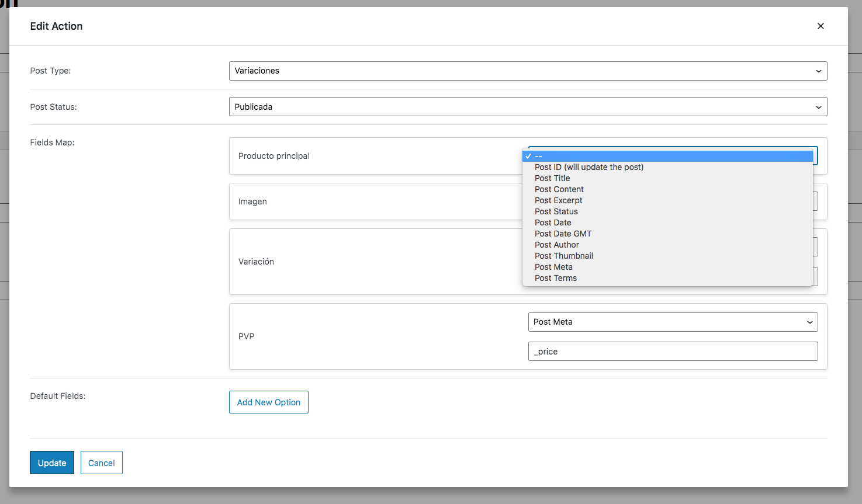Click the Cancel button
The image size is (862, 504).
coord(101,463)
